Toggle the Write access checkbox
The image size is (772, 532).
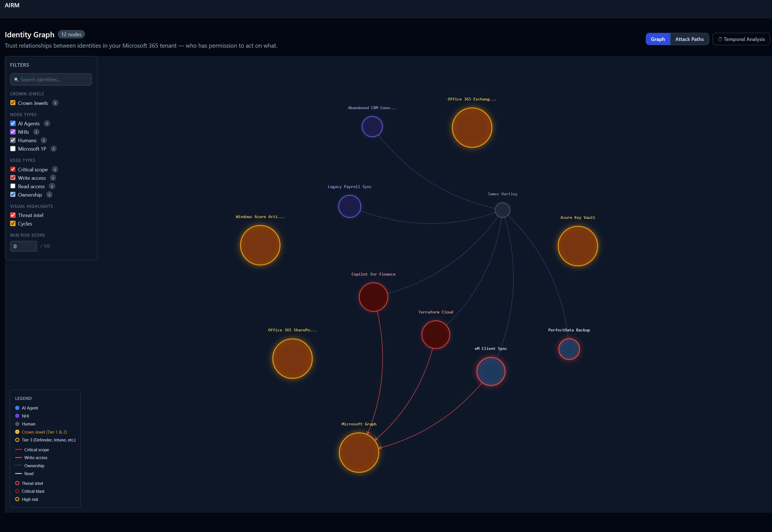[x=13, y=178]
